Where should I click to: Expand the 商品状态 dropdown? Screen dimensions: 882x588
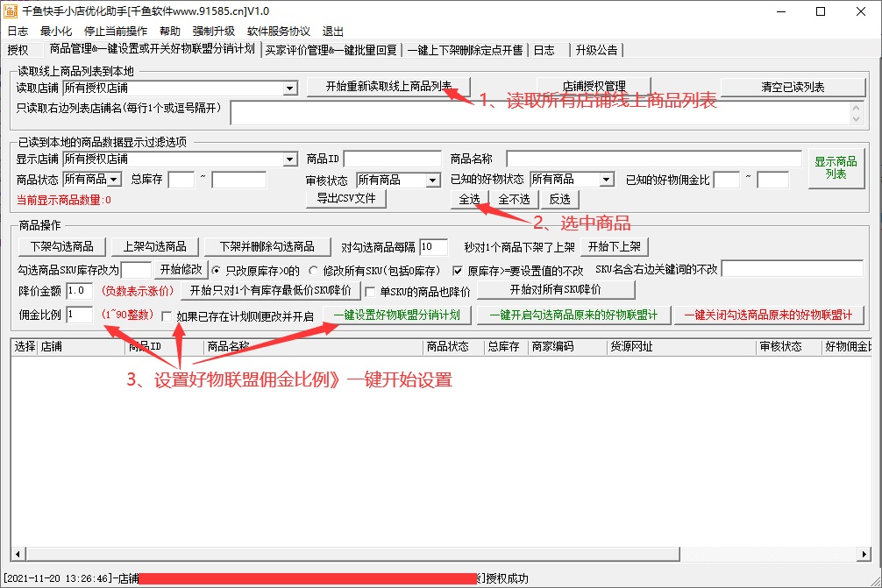[x=114, y=180]
